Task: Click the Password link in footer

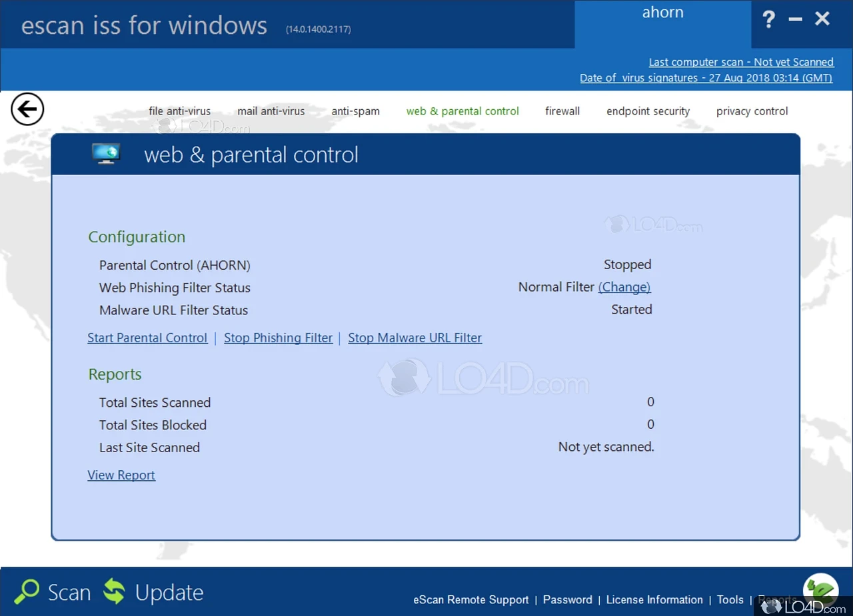Action: [568, 599]
